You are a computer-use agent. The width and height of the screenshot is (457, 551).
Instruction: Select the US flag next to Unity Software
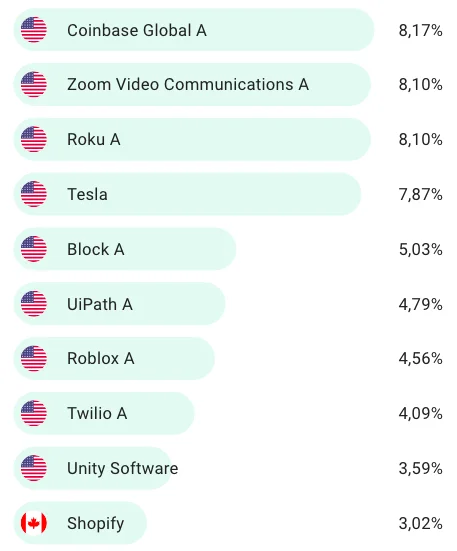click(x=34, y=468)
